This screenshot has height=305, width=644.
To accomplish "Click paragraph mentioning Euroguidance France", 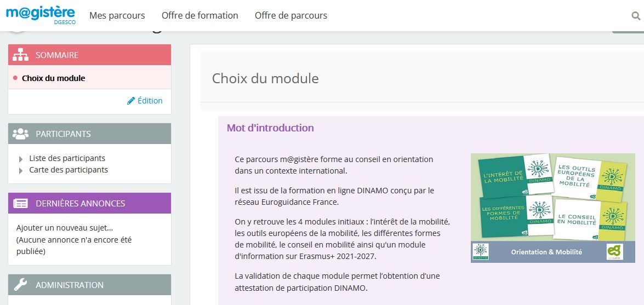I will (x=334, y=196).
